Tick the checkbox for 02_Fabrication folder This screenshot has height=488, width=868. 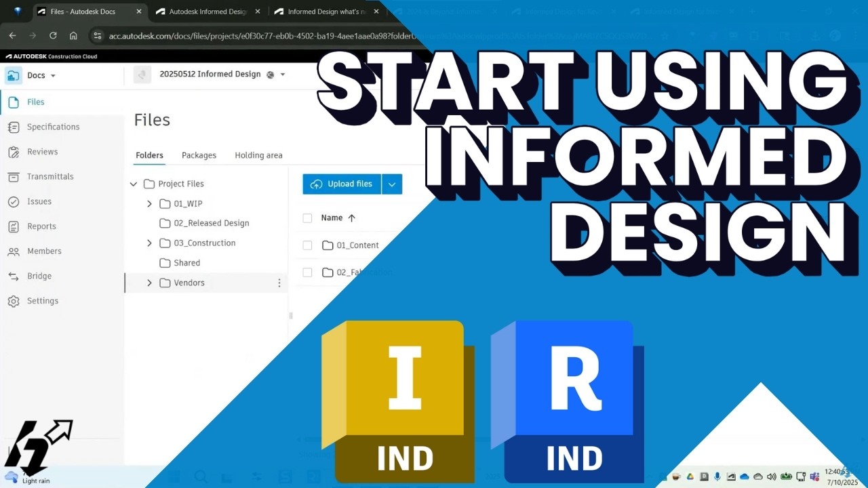[307, 272]
